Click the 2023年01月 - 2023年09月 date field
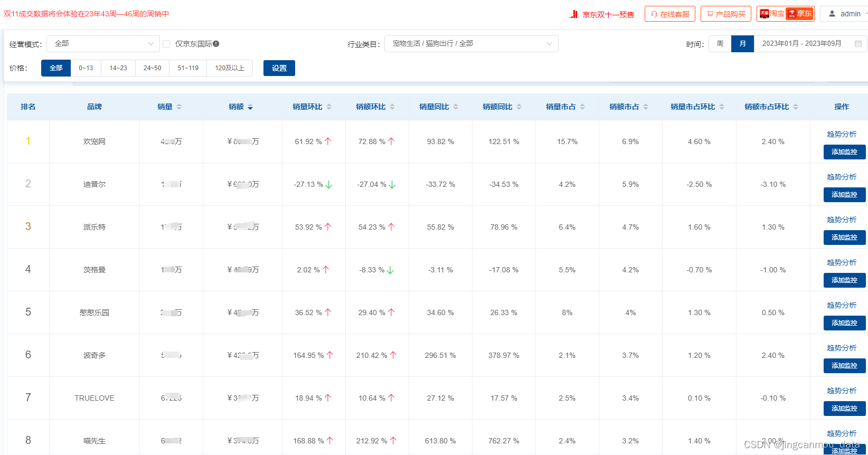The image size is (868, 455). pos(810,44)
